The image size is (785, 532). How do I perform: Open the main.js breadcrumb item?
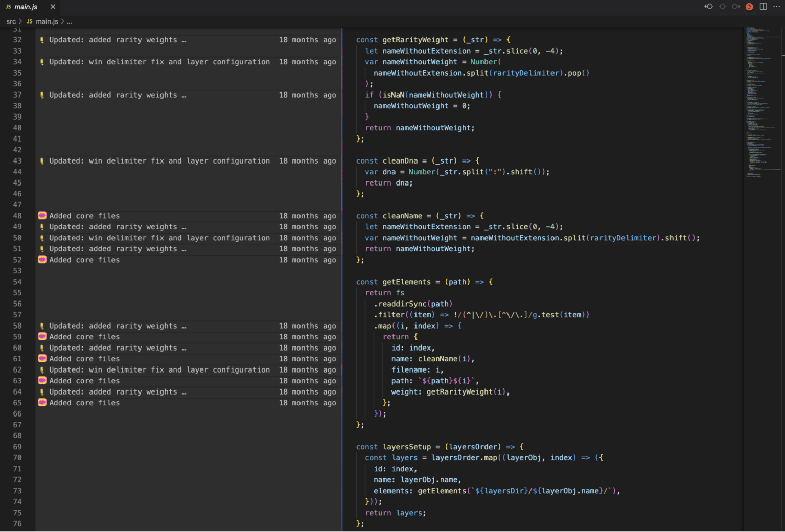(47, 21)
